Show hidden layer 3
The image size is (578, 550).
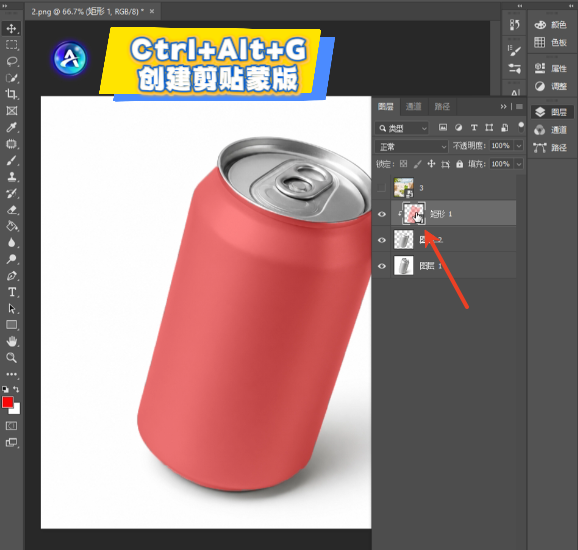click(382, 188)
